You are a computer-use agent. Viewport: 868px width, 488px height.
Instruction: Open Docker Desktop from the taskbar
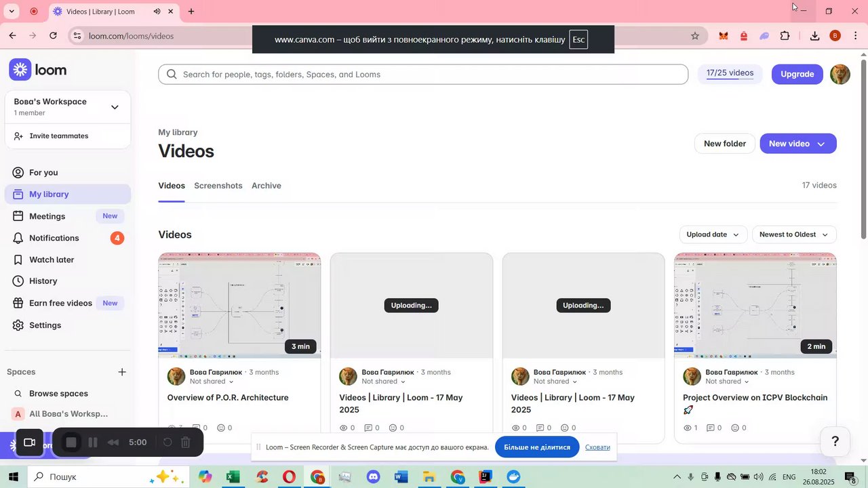point(513,477)
